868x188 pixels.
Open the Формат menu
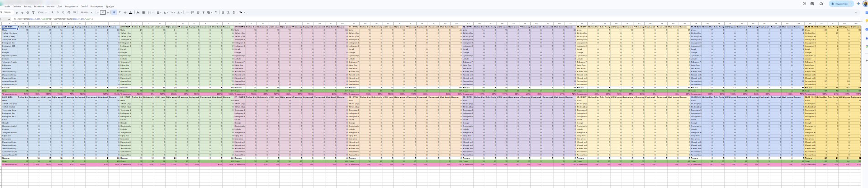click(51, 6)
